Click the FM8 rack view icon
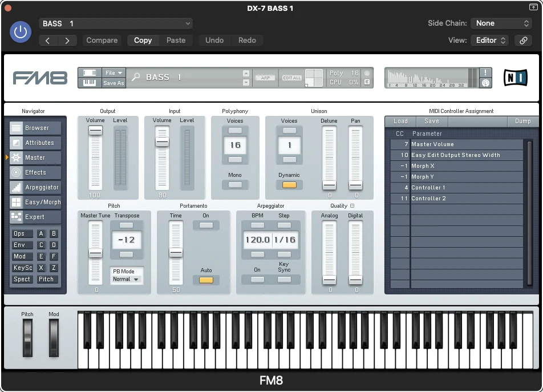543x392 pixels. pyautogui.click(x=90, y=72)
